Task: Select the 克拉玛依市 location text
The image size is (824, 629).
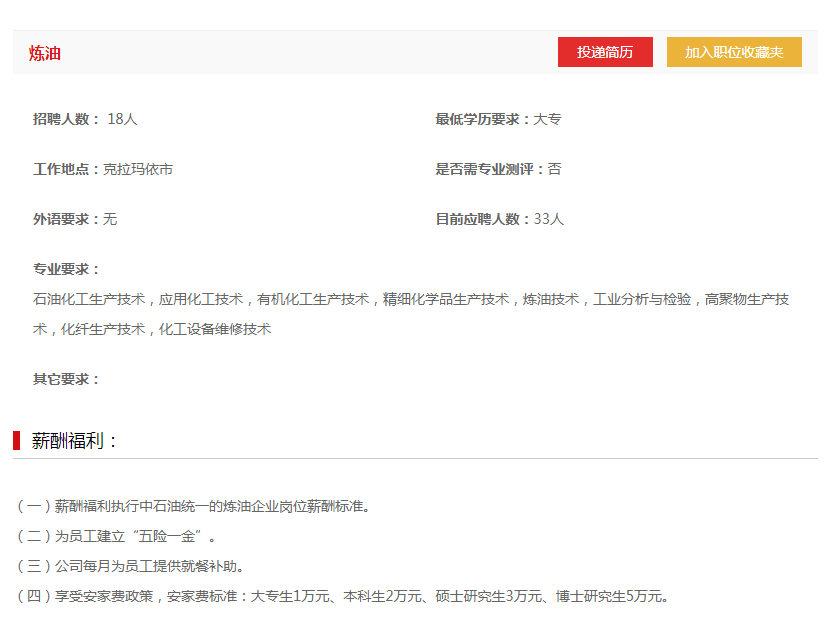Action: point(138,169)
